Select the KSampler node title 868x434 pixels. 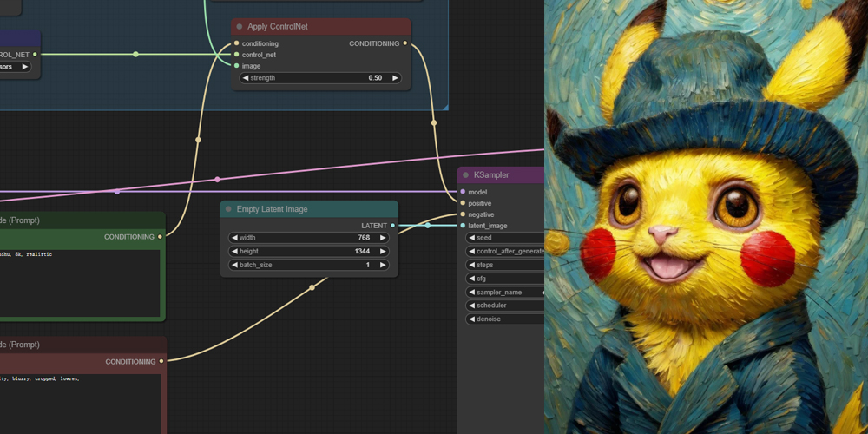click(x=491, y=175)
